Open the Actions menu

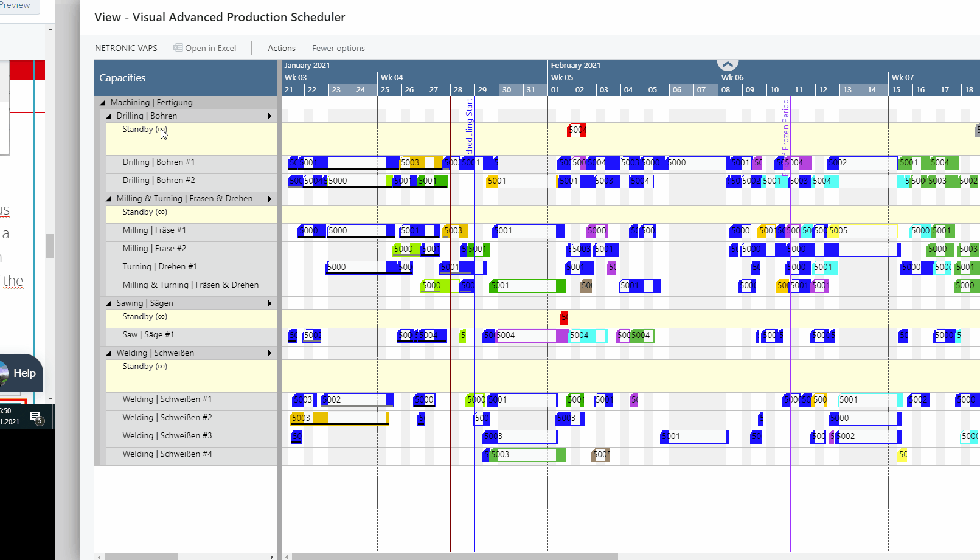click(282, 48)
